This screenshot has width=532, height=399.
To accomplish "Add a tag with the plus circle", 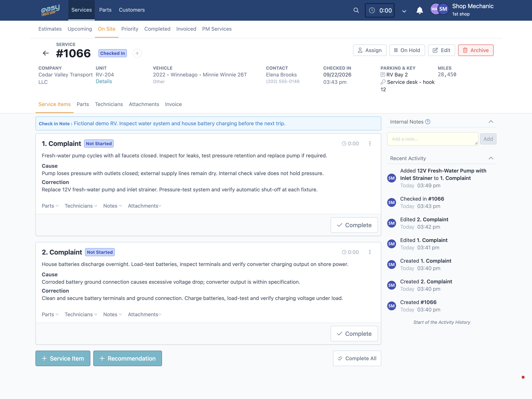I will [137, 53].
